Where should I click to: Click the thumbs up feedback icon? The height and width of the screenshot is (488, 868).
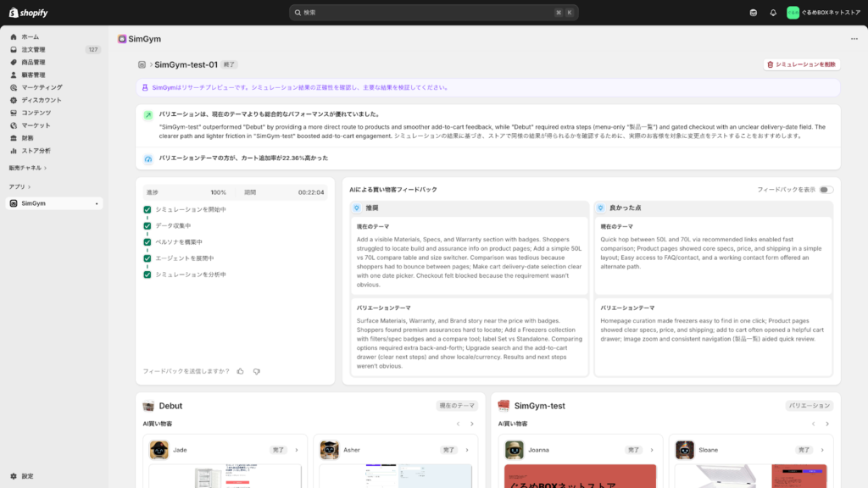point(240,371)
